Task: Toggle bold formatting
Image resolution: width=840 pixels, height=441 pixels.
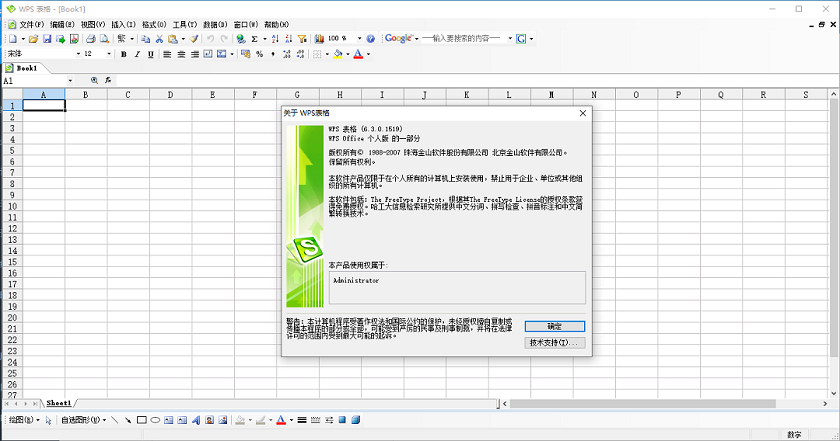Action: tap(124, 54)
